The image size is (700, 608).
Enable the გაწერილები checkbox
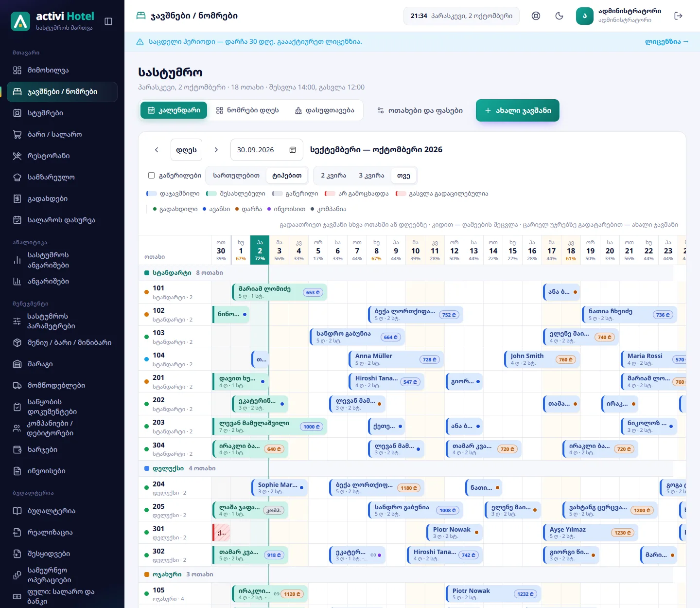[x=151, y=176]
